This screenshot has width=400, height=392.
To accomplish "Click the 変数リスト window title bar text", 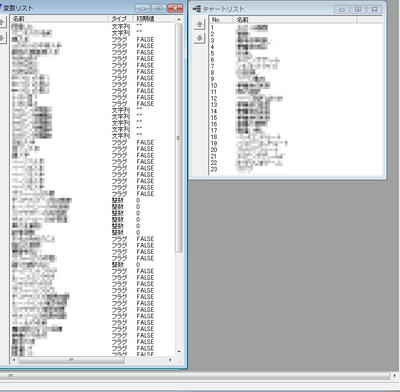I will 18,8.
